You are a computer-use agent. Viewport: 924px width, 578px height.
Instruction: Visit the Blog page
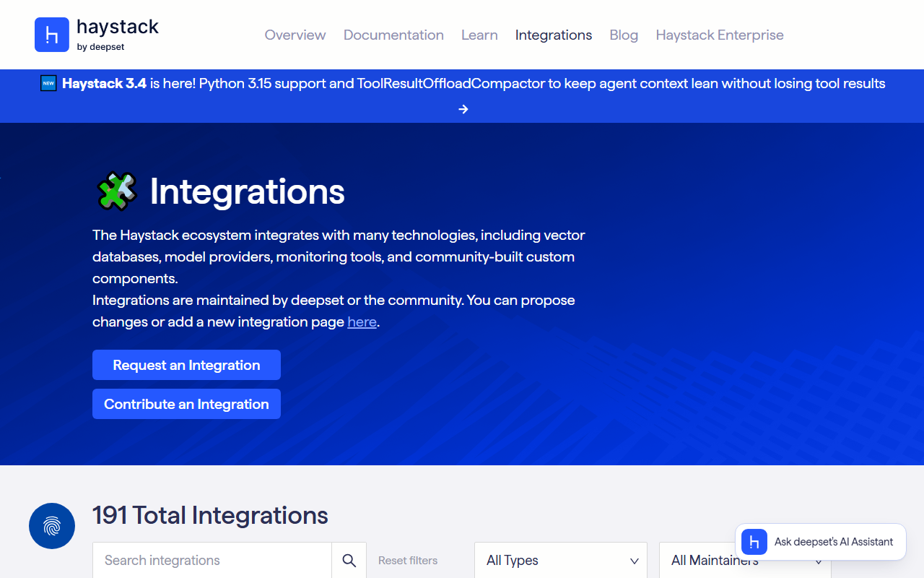[x=624, y=35]
